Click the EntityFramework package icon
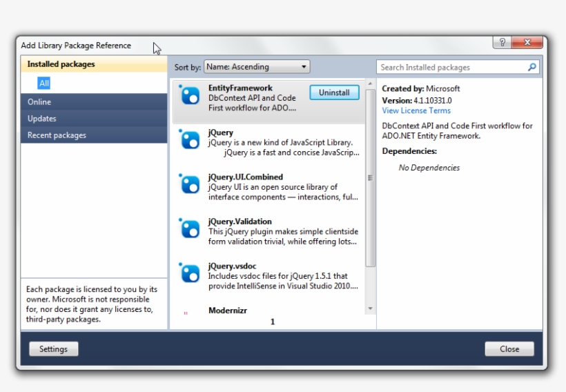 point(189,95)
